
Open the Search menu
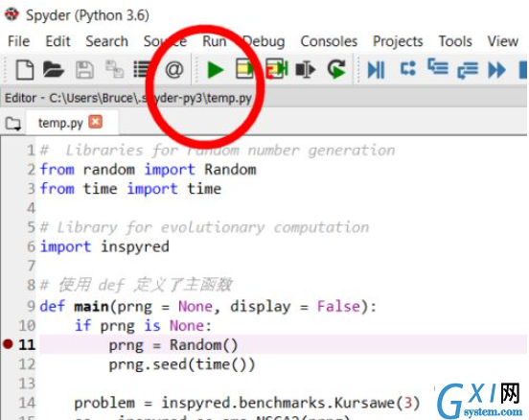tap(107, 41)
